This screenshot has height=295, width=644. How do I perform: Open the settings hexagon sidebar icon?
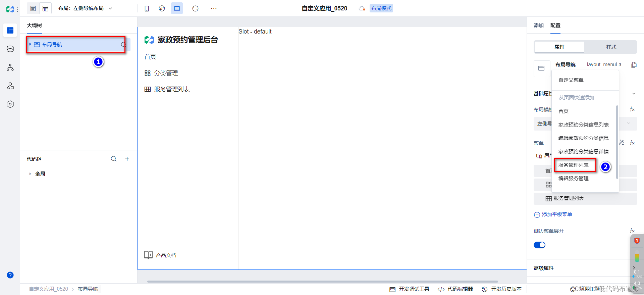click(10, 104)
